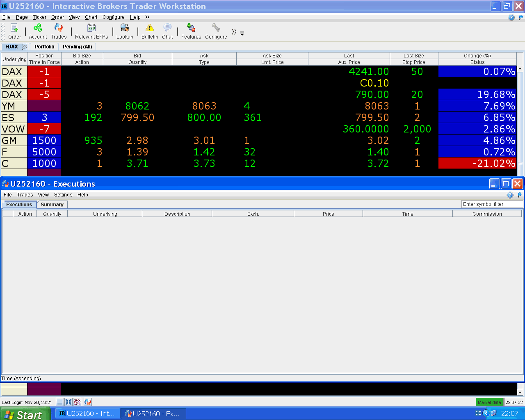Click the pin icon in main window
Image resolution: width=525 pixels, height=420 pixels.
[520, 17]
